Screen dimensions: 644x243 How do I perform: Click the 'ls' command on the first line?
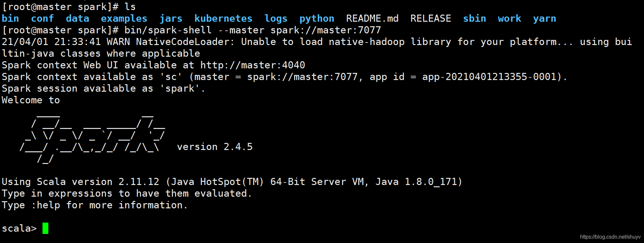(x=130, y=7)
